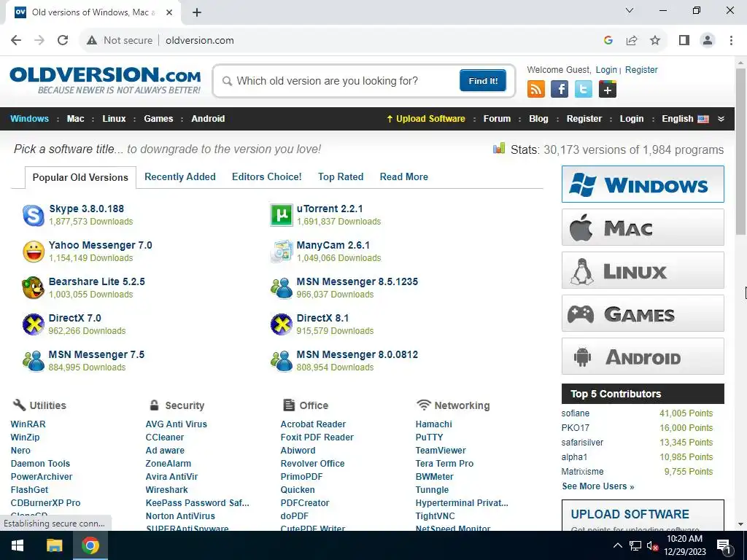Screen dimensions: 747x560
Task: Open the Twitter icon link
Action: click(x=583, y=89)
